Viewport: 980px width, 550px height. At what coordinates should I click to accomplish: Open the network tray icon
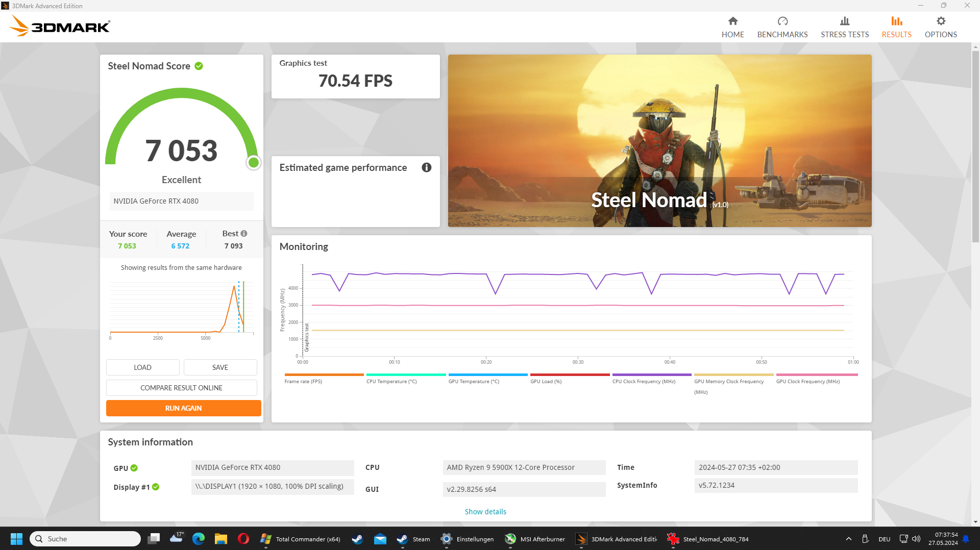903,539
